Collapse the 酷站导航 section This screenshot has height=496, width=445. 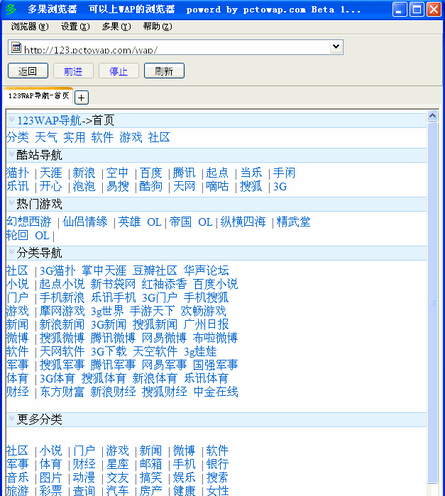(12, 154)
